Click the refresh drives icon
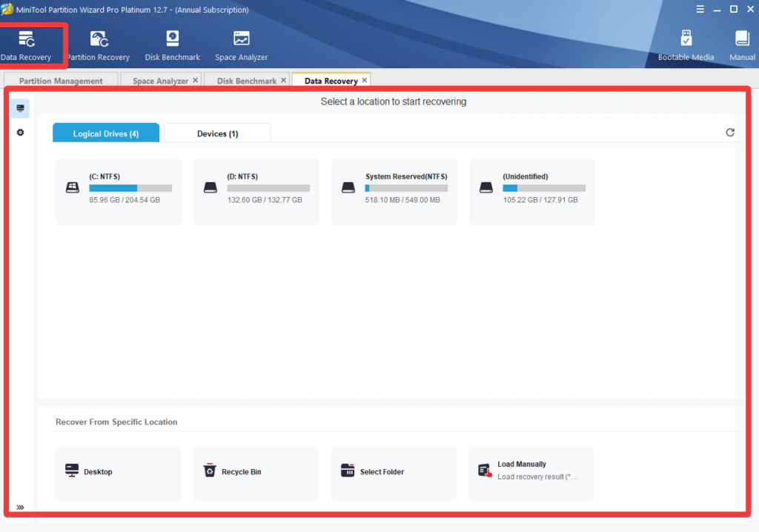This screenshot has width=759, height=532. coord(730,132)
